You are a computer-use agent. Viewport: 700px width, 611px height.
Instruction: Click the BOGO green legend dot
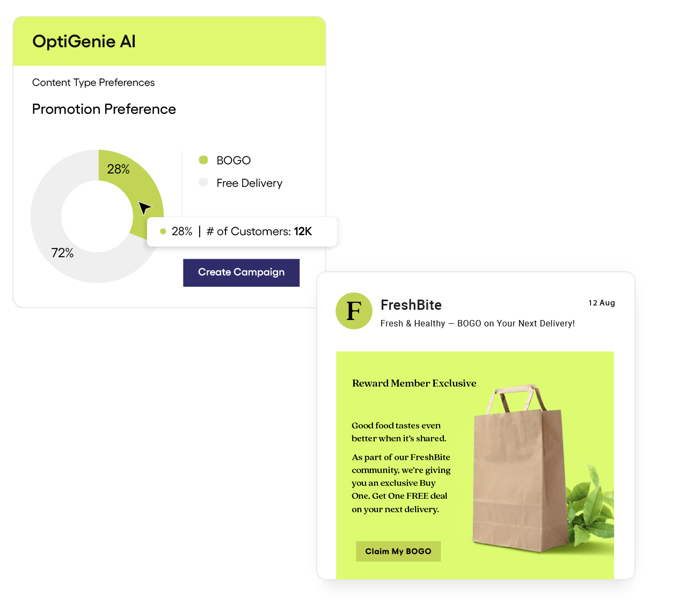[x=203, y=160]
